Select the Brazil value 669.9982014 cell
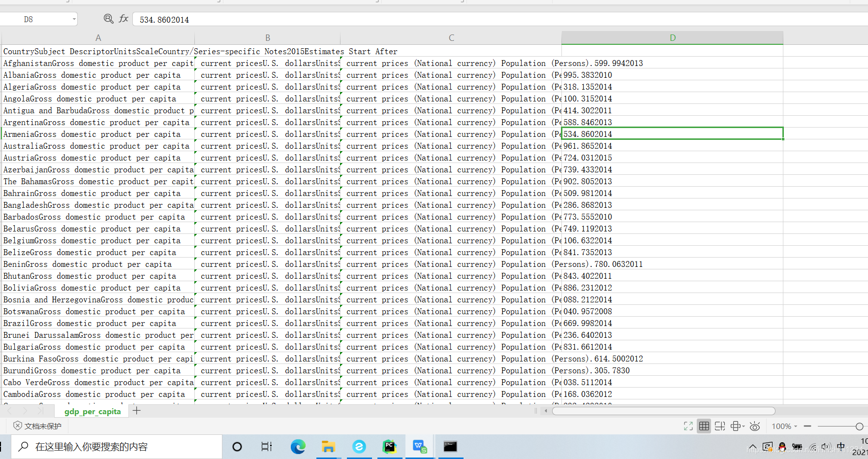868x459 pixels. pyautogui.click(x=672, y=323)
